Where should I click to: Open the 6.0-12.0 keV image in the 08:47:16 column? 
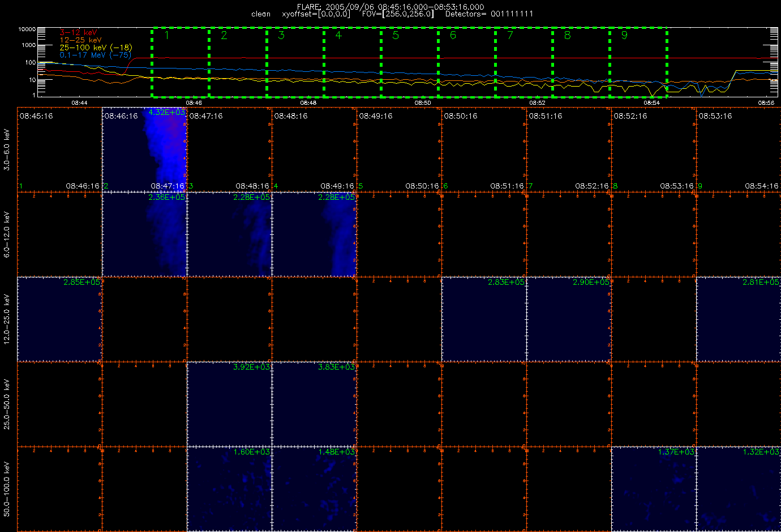pos(229,234)
